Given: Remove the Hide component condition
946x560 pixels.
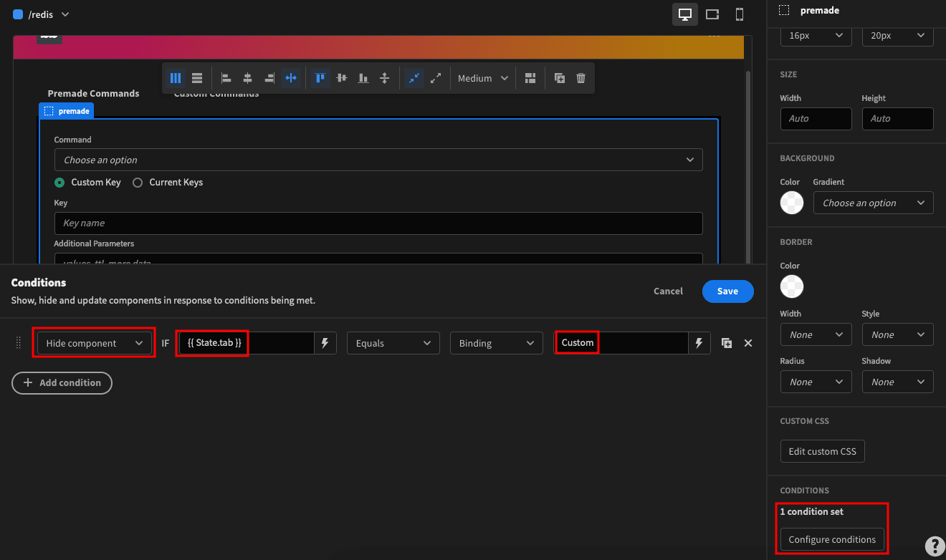Looking at the screenshot, I should coord(748,343).
